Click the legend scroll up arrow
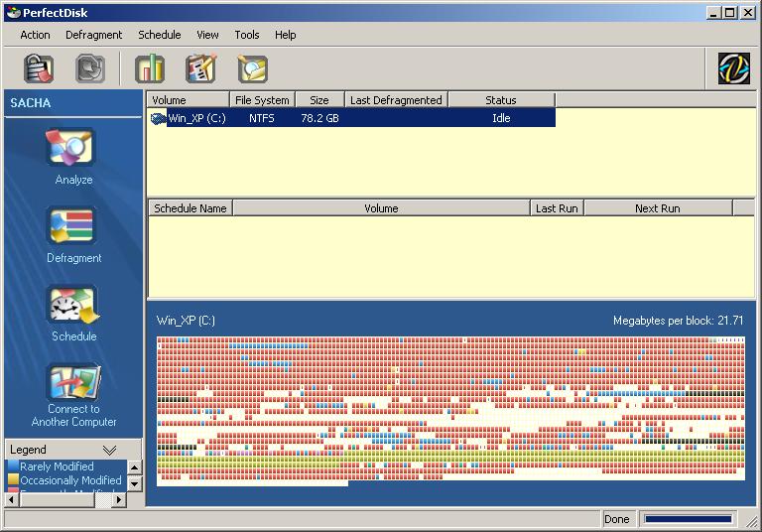The height and width of the screenshot is (532, 762). click(x=135, y=467)
